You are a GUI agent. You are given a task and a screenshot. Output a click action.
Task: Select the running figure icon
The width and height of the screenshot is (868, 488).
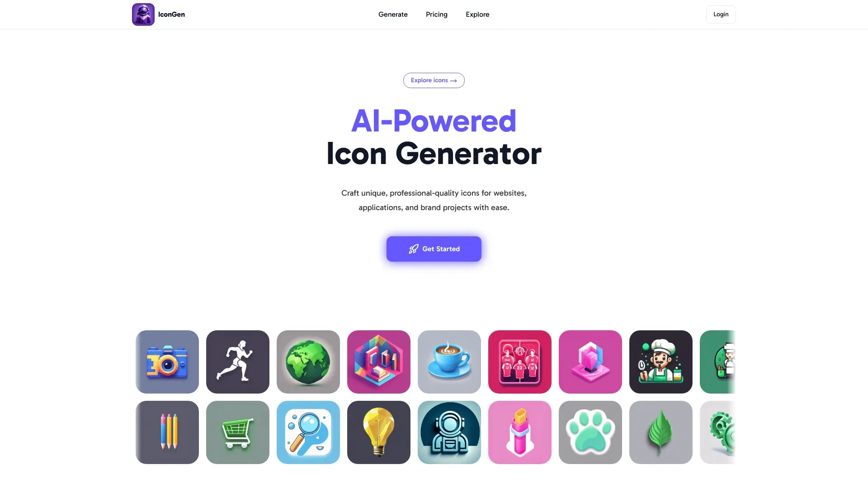[x=237, y=361]
